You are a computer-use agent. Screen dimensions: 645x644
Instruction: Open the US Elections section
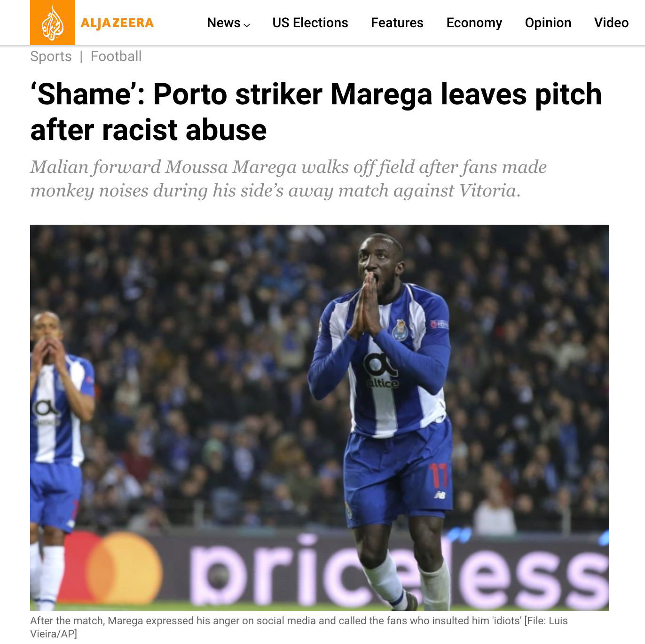[310, 23]
